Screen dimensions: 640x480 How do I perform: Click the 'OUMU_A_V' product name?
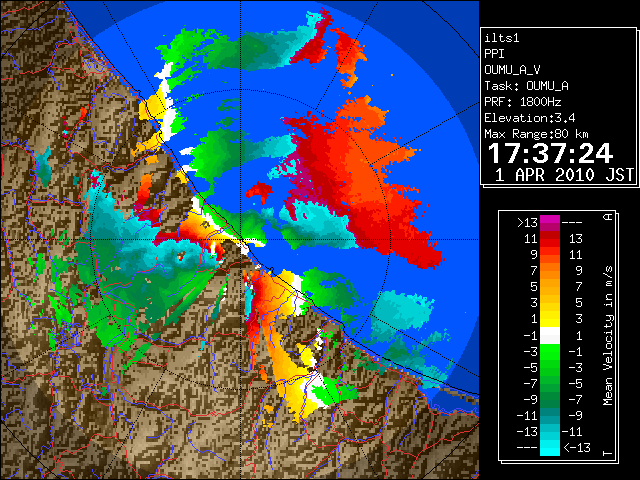coord(512,70)
